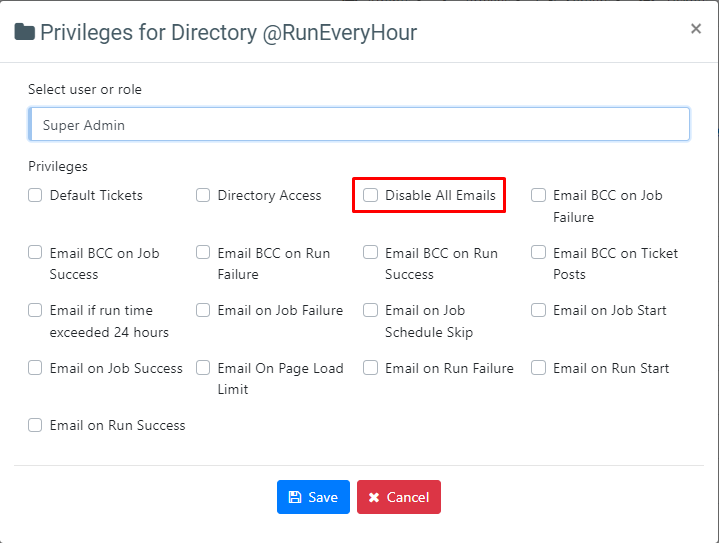Check Email BCC on Run Success
Screen dimensions: 719x543
click(x=371, y=253)
